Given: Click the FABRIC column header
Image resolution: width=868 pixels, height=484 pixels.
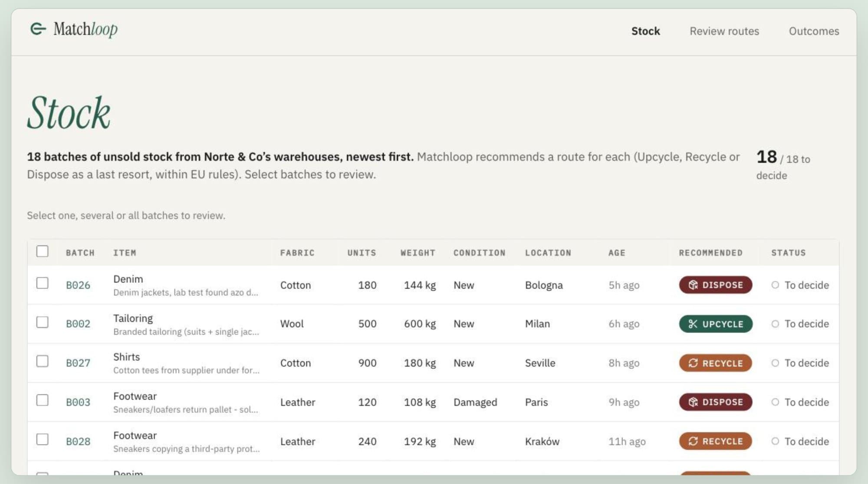Looking at the screenshot, I should 297,253.
